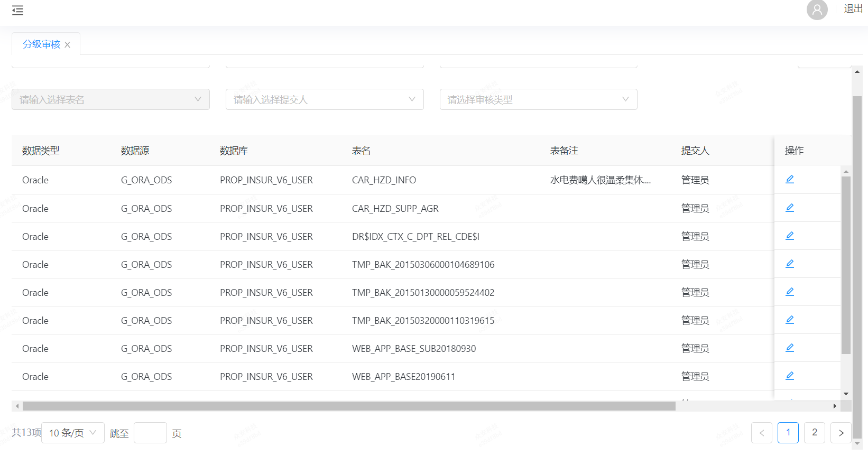Click the 表名 column header
The height and width of the screenshot is (456, 868).
click(x=361, y=151)
